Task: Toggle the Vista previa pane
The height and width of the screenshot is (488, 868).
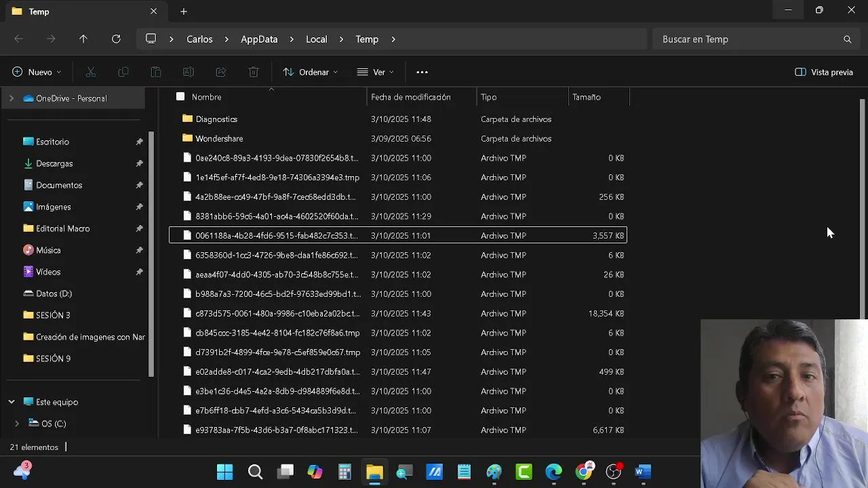Action: (x=824, y=72)
